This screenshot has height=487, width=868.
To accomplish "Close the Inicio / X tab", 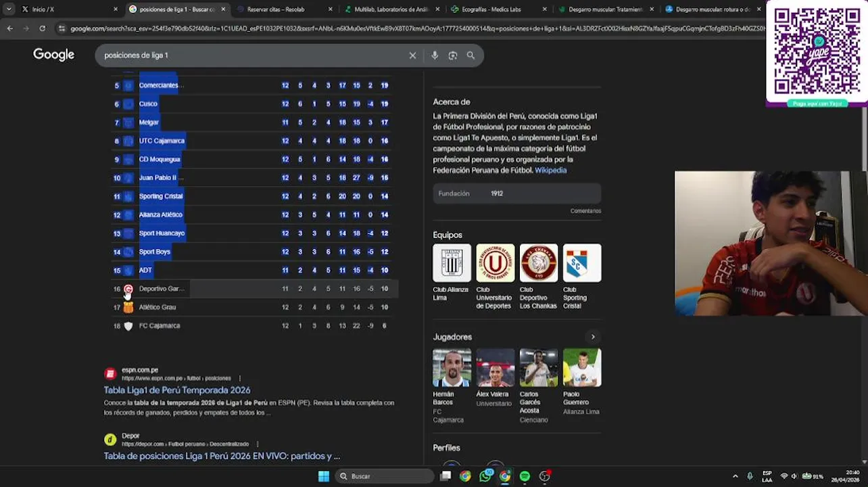I will click(116, 9).
